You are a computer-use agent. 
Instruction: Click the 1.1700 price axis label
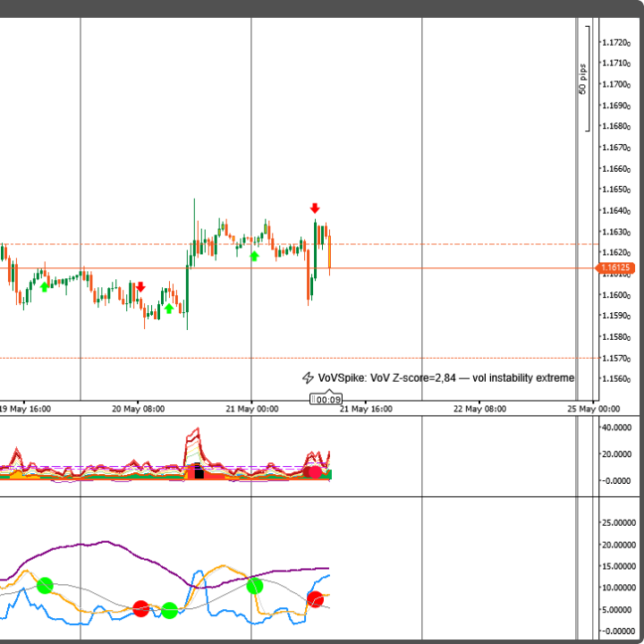[616, 85]
